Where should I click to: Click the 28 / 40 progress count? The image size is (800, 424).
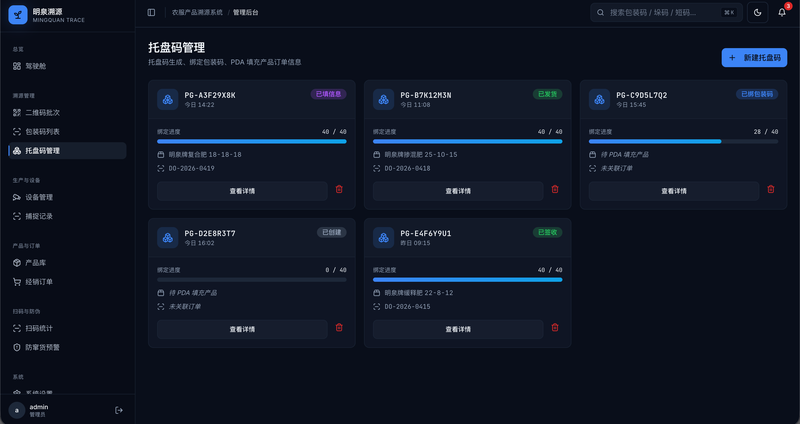point(766,132)
